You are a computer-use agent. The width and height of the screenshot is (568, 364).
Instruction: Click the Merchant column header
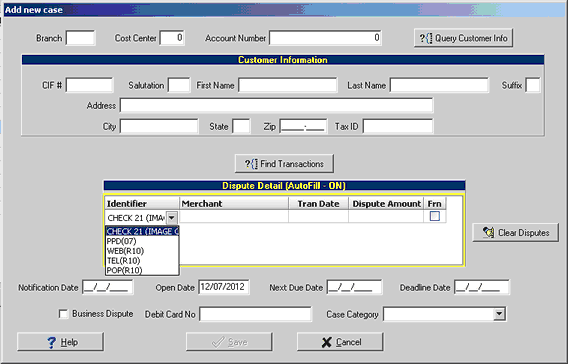click(234, 204)
